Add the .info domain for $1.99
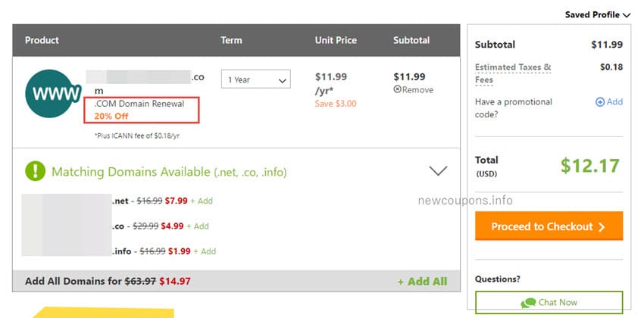The width and height of the screenshot is (644, 318). [205, 251]
